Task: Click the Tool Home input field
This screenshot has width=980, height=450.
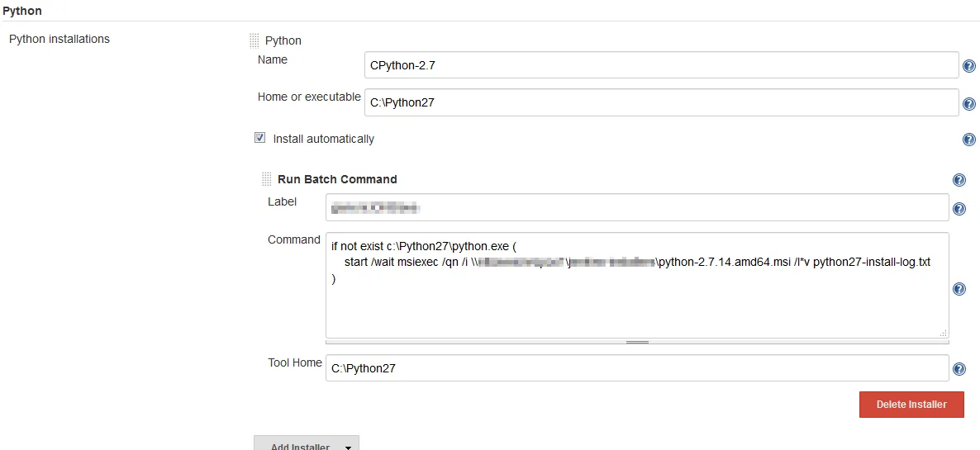Action: [637, 368]
